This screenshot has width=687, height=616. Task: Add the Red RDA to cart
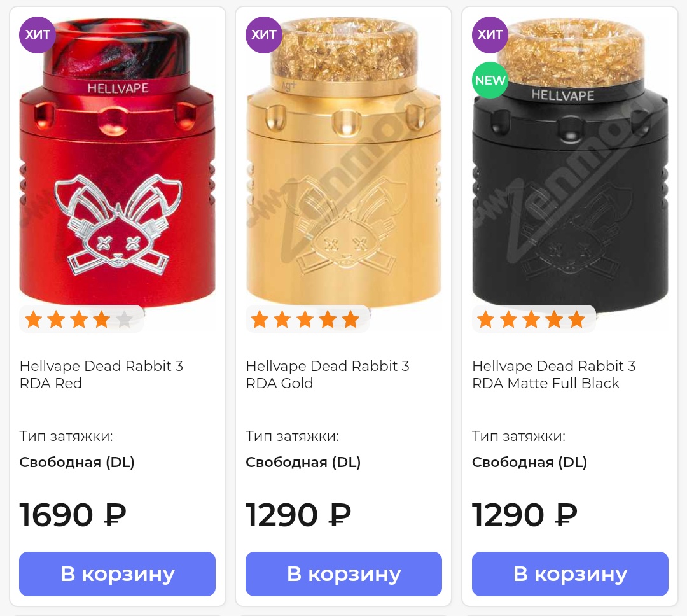click(118, 574)
